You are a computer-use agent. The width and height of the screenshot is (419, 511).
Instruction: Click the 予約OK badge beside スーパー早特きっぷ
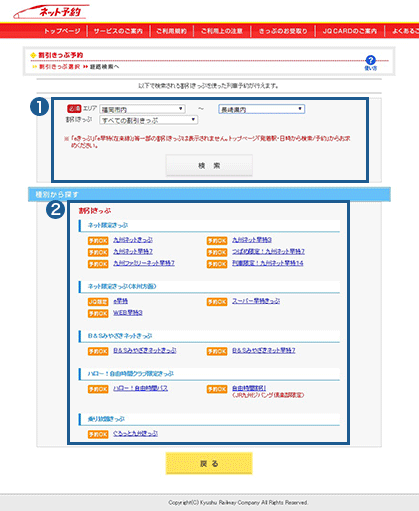click(217, 302)
